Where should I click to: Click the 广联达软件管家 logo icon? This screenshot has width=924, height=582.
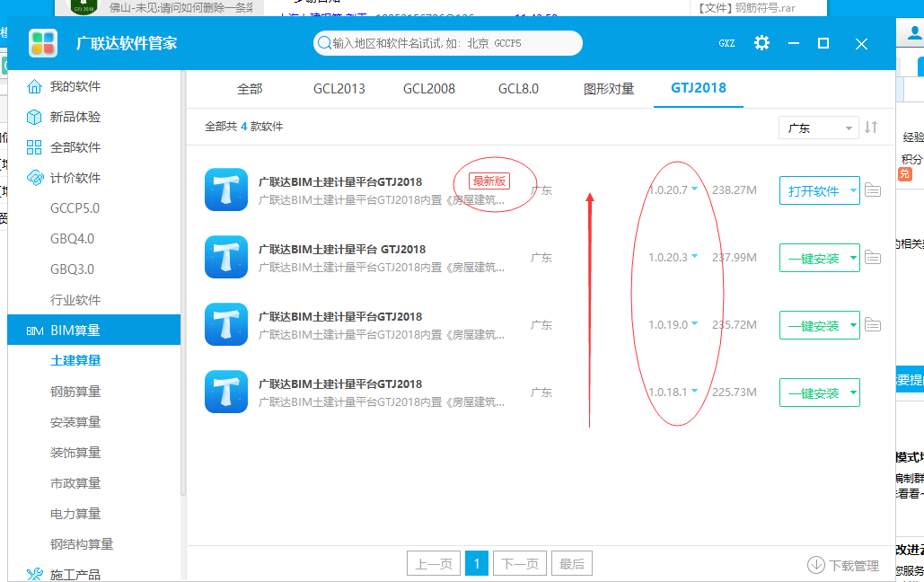pos(43,43)
